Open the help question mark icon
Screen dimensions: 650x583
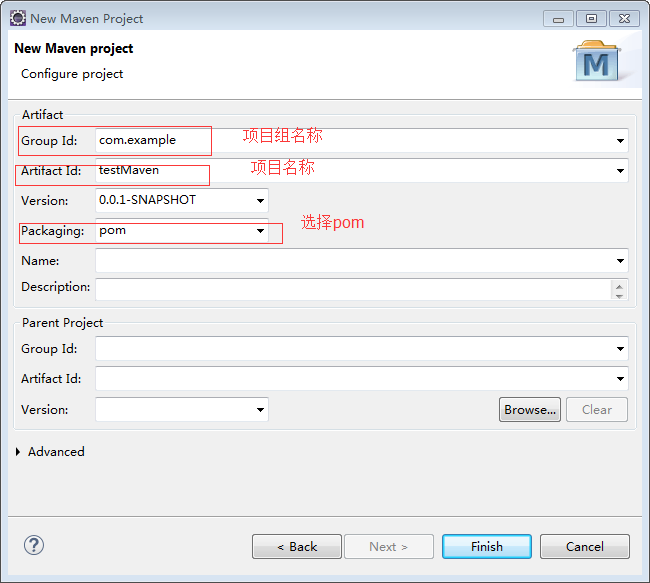[x=34, y=545]
